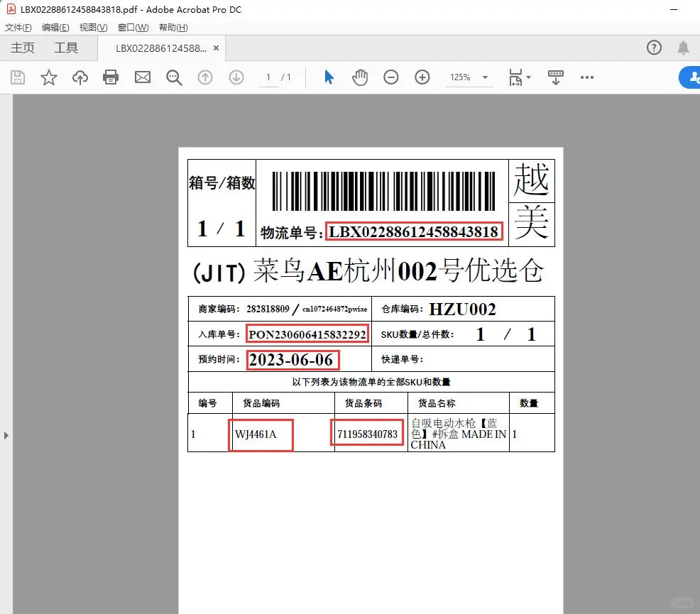
Task: Close the LBX022886124588 document tab
Action: 216,48
